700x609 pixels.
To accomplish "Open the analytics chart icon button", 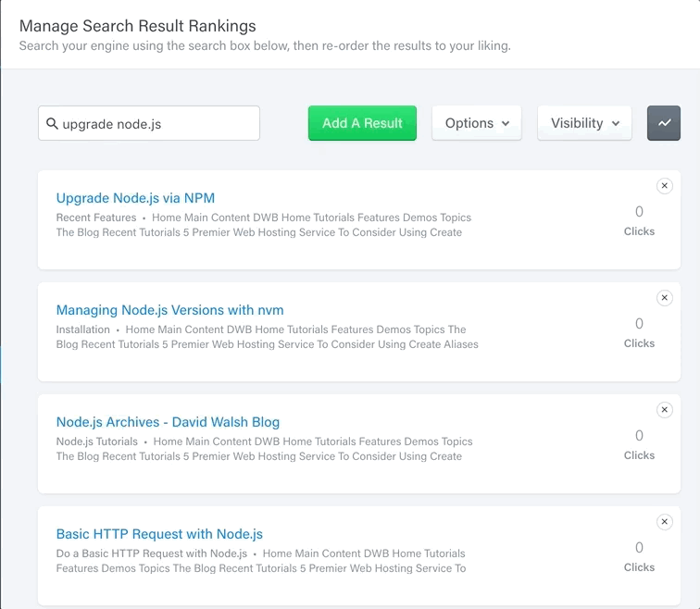I will pos(663,123).
